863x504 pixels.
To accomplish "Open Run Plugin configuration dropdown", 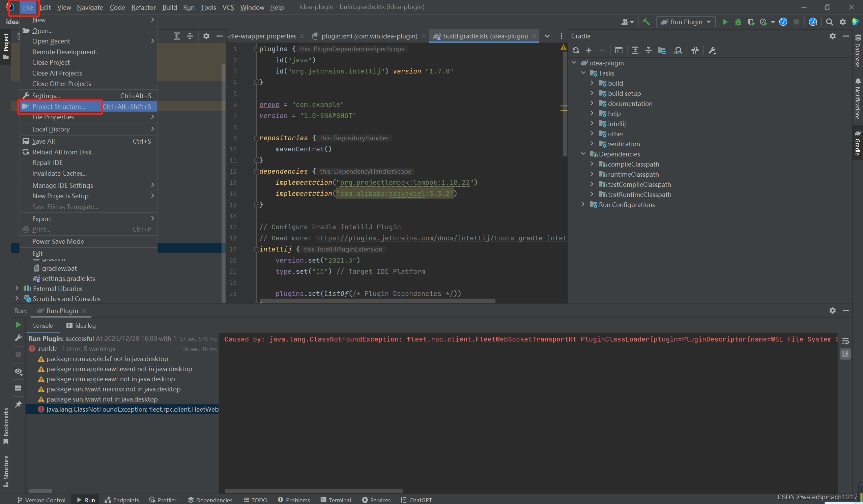I will coord(686,22).
